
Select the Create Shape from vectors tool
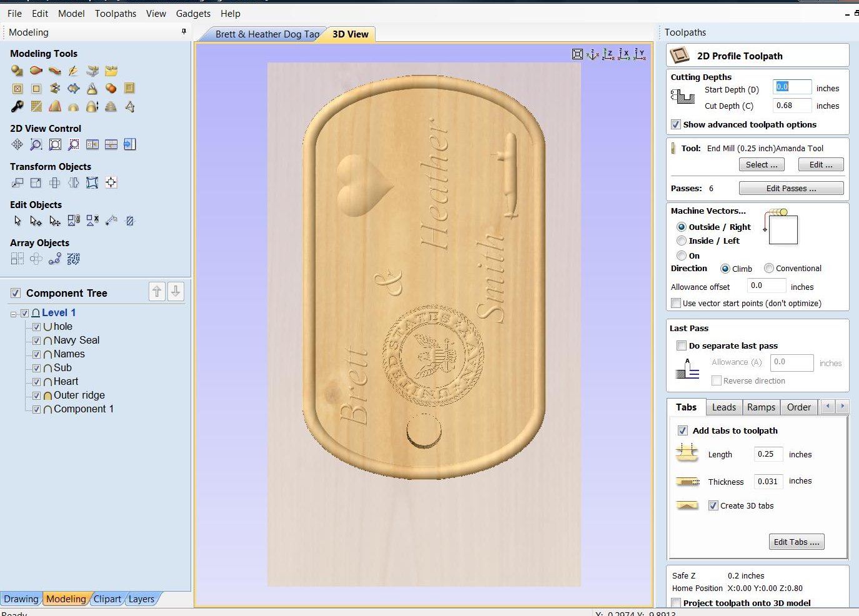pos(17,71)
